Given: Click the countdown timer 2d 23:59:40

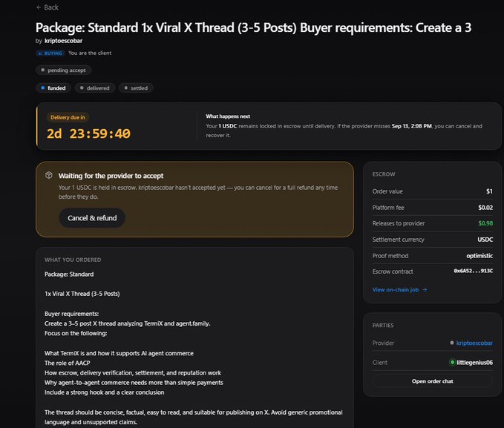Looking at the screenshot, I should 89,134.
